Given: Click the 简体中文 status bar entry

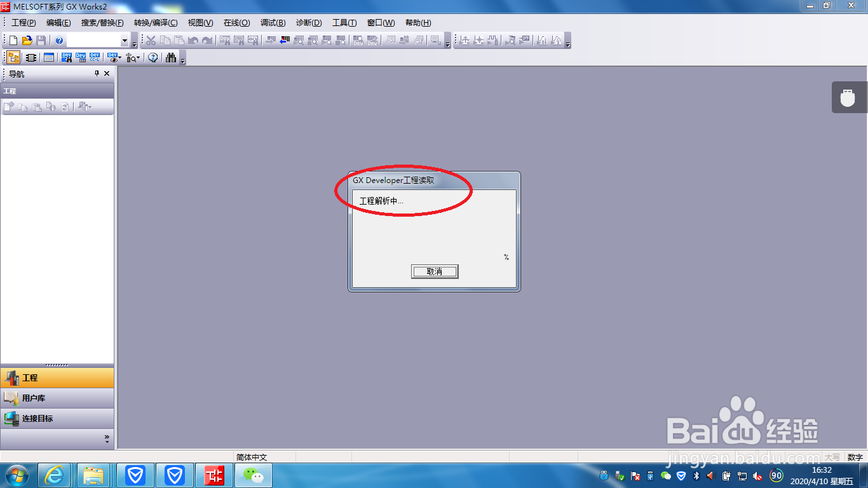Looking at the screenshot, I should click(x=252, y=457).
